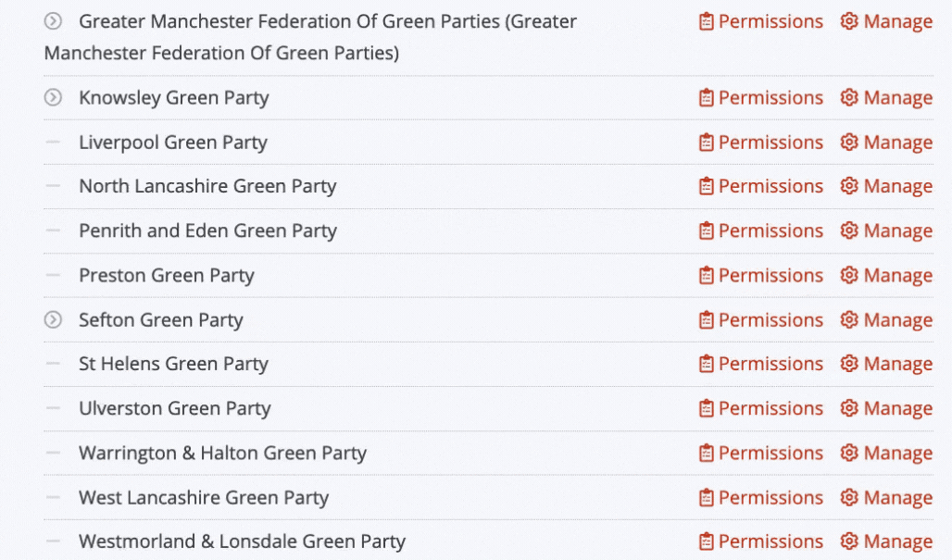The height and width of the screenshot is (560, 952).
Task: Click the gear icon for Ulverston Green Party
Action: pyautogui.click(x=849, y=408)
